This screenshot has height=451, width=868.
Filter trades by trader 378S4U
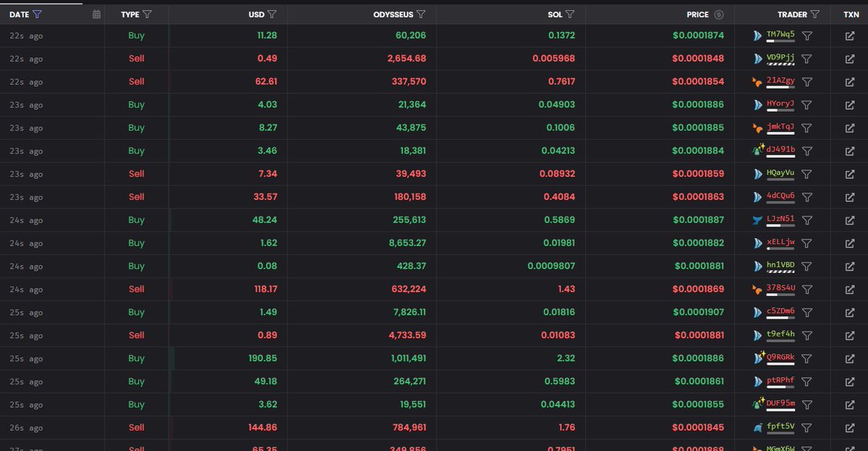click(x=807, y=290)
